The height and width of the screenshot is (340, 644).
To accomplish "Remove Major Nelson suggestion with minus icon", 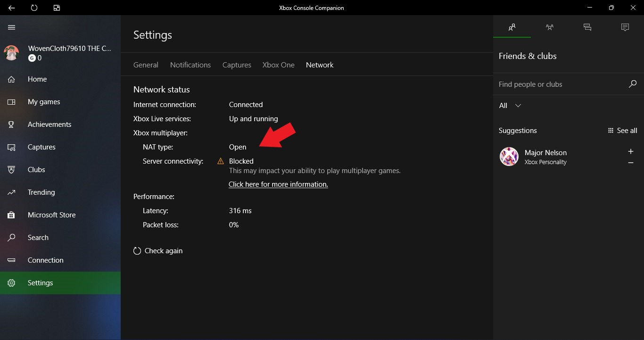I will 631,163.
